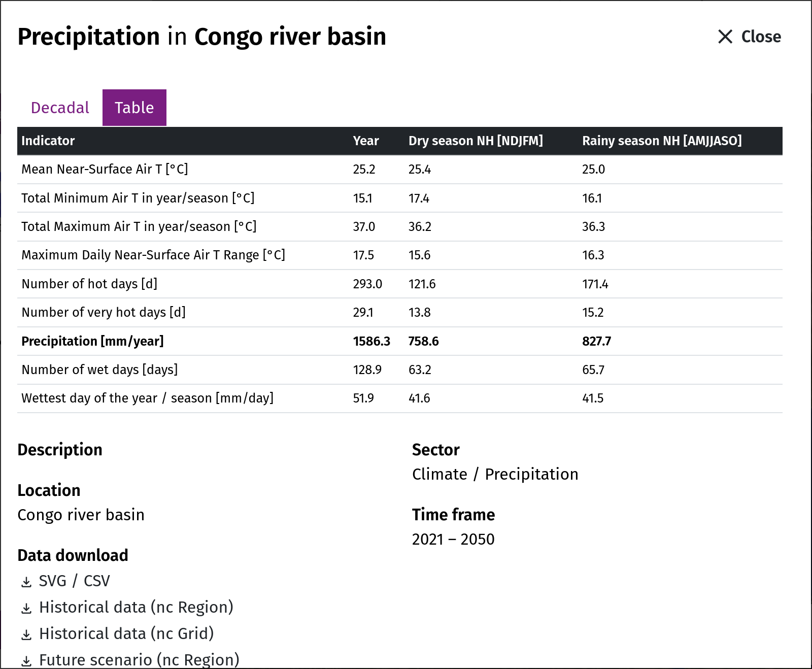Click the Congo river basin location text
812x669 pixels.
coord(81,515)
